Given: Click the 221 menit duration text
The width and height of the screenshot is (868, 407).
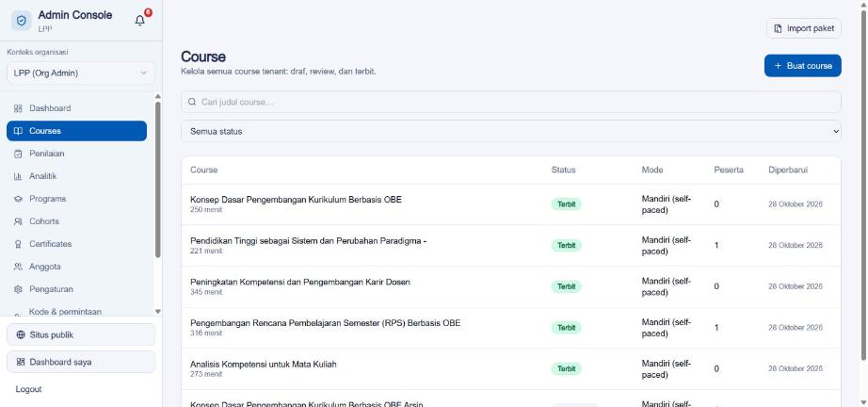Looking at the screenshot, I should coord(206,251).
